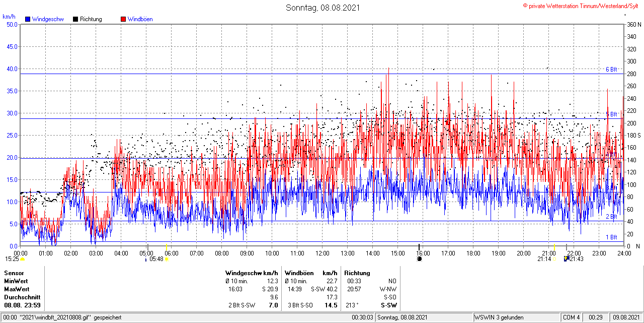This screenshot has height=323, width=644.
Task: Click the 14:39 max gust time
Action: [x=295, y=289]
